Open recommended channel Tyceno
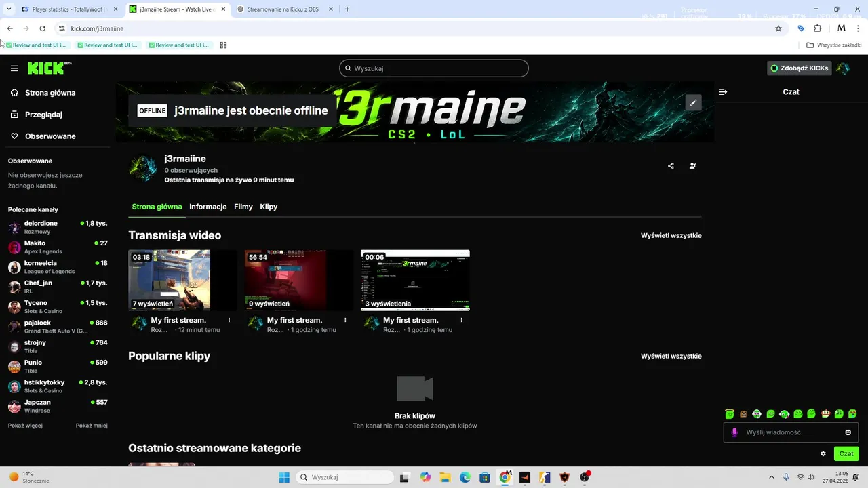Image resolution: width=868 pixels, height=488 pixels. [x=58, y=306]
